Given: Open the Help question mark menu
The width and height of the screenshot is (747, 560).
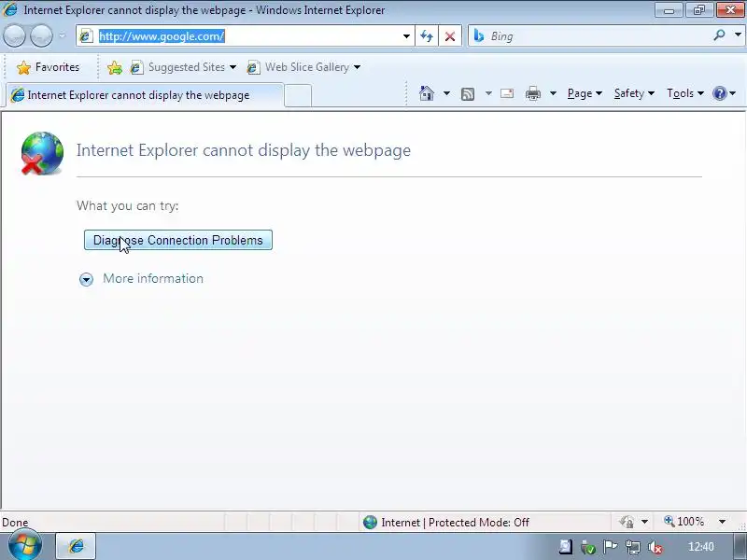Looking at the screenshot, I should click(x=725, y=93).
